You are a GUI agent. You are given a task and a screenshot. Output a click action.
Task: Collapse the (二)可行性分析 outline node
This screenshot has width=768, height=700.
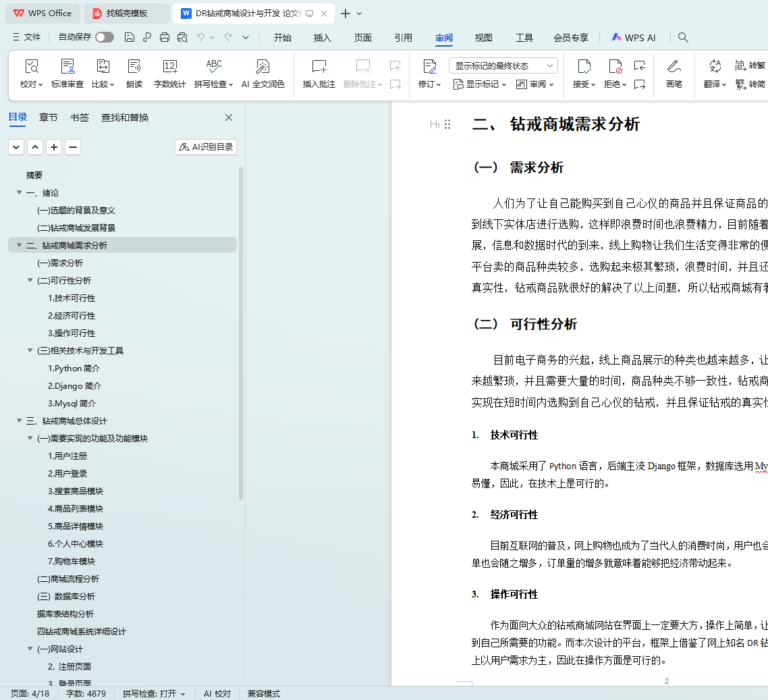tap(30, 281)
